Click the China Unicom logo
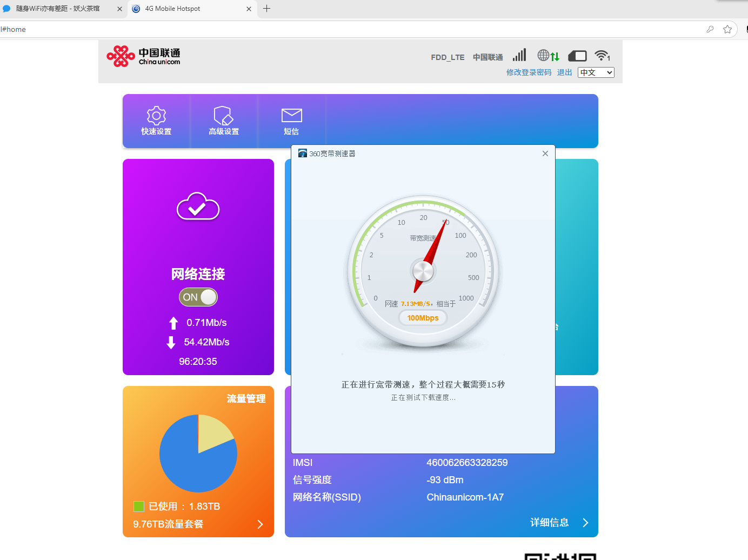Screen dimensions: 748x560 (144, 56)
